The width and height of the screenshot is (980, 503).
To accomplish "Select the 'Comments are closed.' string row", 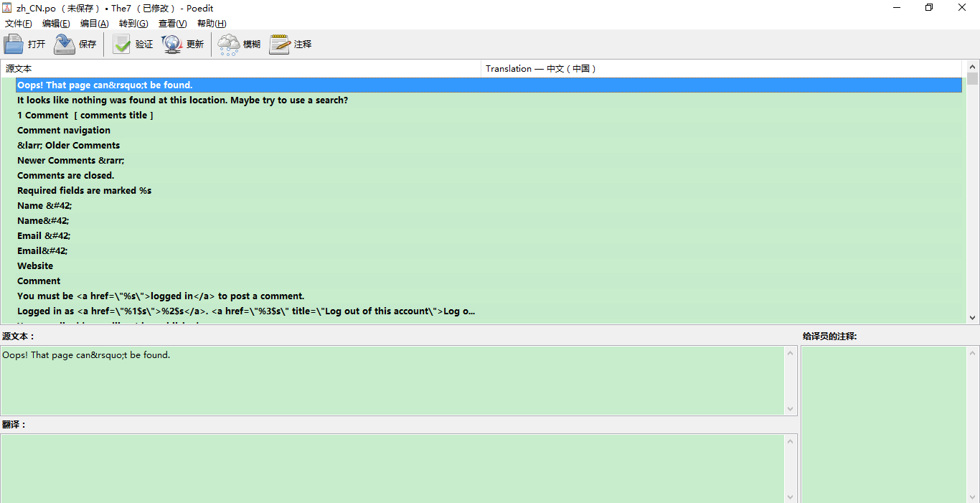I will (66, 176).
